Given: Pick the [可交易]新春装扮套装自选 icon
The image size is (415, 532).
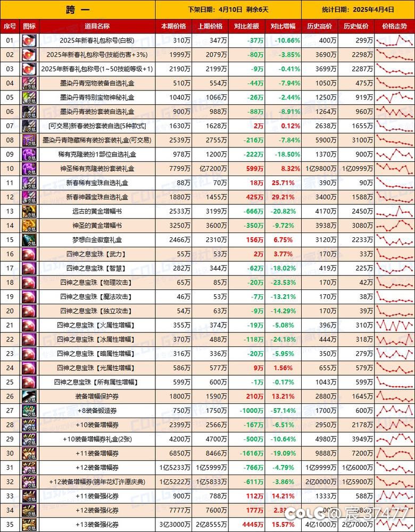Looking at the screenshot, I should tap(29, 126).
